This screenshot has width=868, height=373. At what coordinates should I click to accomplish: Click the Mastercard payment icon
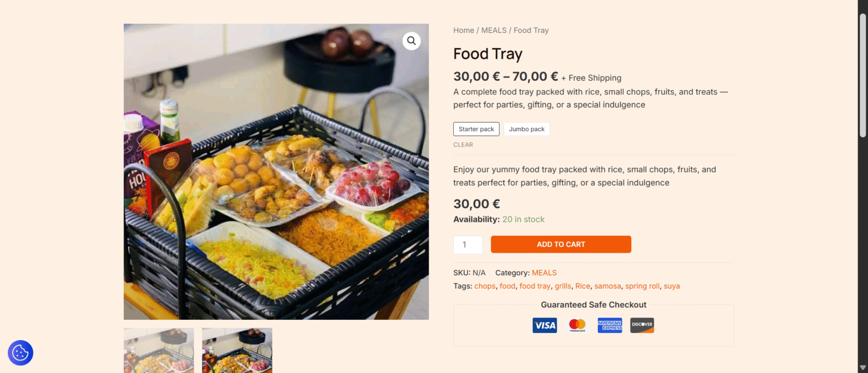click(x=577, y=325)
